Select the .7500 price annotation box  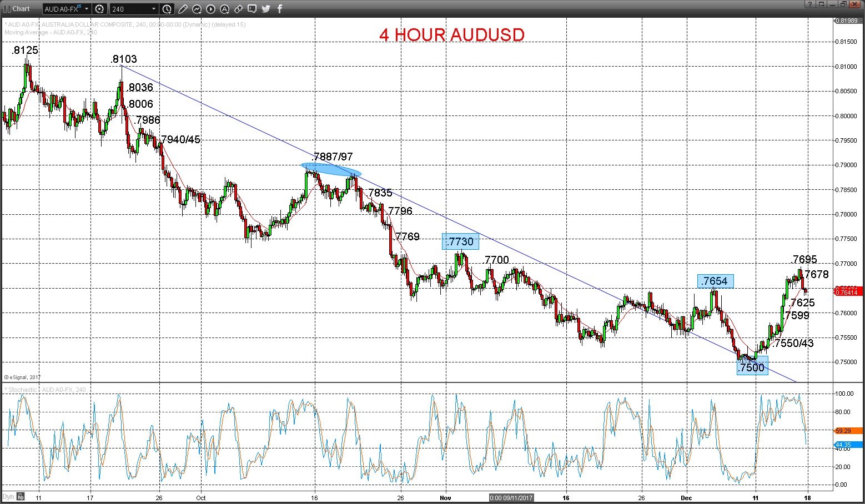click(752, 366)
